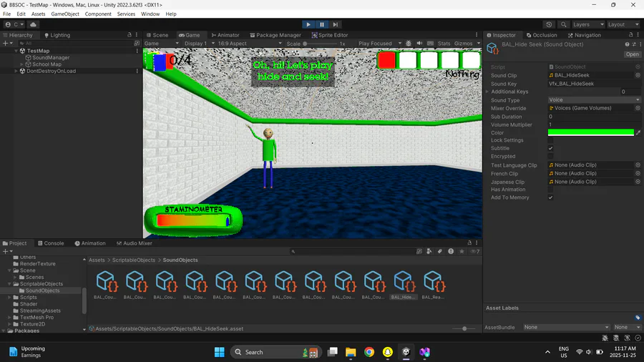This screenshot has height=362, width=644.
Task: Open the Navigation tab
Action: [x=584, y=35]
